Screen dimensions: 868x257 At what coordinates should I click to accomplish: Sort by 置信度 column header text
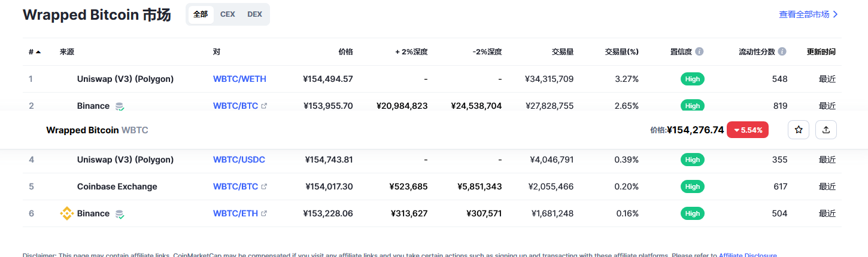pyautogui.click(x=681, y=52)
